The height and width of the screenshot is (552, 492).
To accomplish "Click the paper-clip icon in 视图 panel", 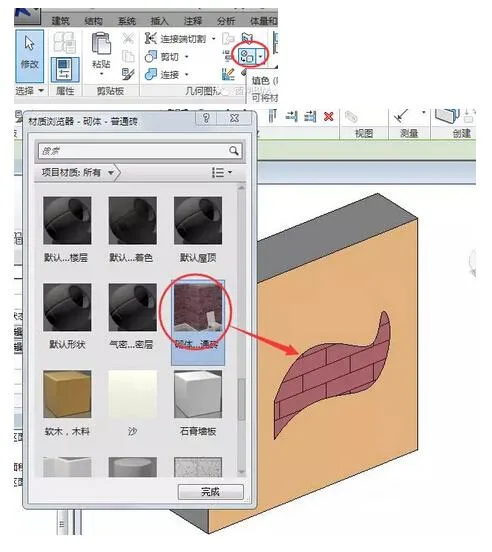I will [x=351, y=117].
